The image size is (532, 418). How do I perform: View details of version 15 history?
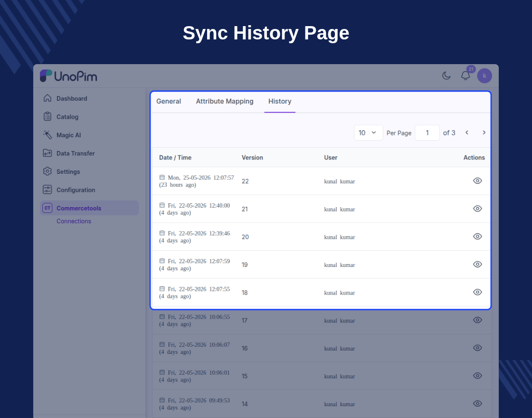[x=477, y=376]
